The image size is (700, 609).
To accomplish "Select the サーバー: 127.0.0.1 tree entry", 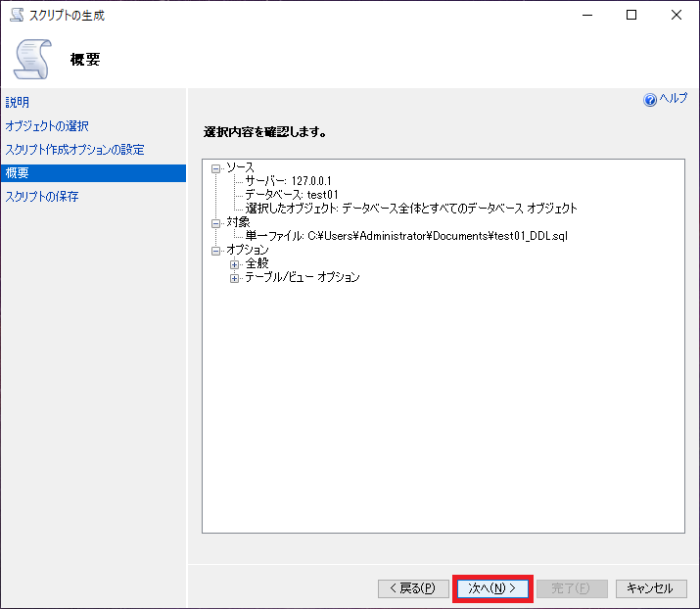I will click(291, 182).
